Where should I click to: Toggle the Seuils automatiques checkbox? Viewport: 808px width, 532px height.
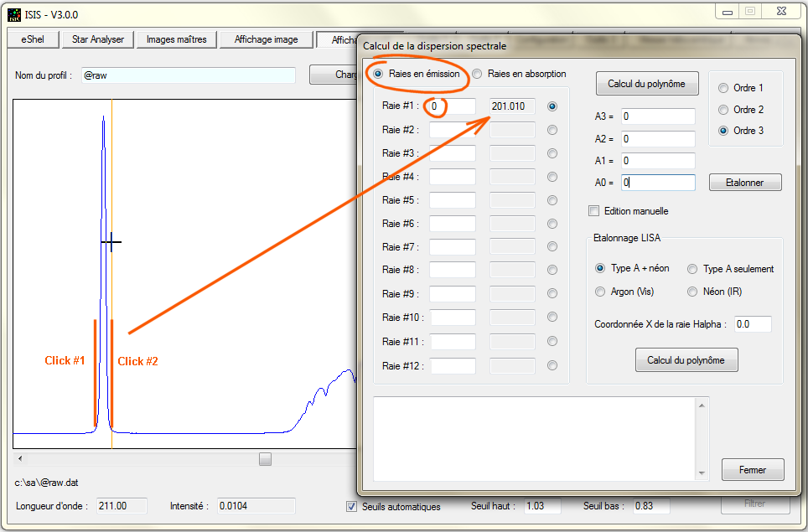coord(352,506)
